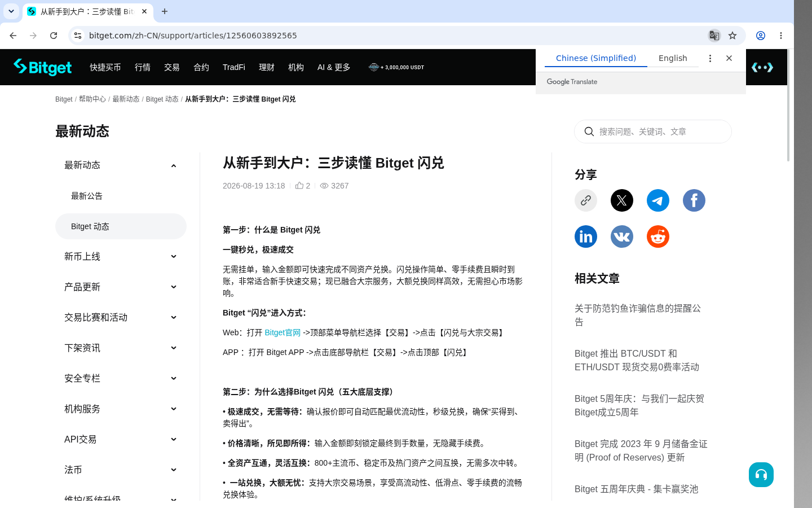
Task: Go back to previous page
Action: tap(13, 36)
